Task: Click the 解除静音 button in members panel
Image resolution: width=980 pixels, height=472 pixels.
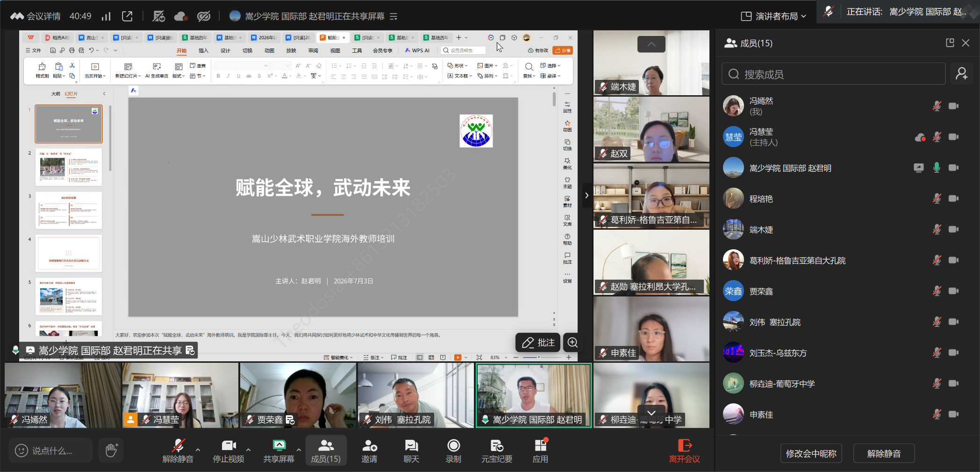Action: click(884, 453)
